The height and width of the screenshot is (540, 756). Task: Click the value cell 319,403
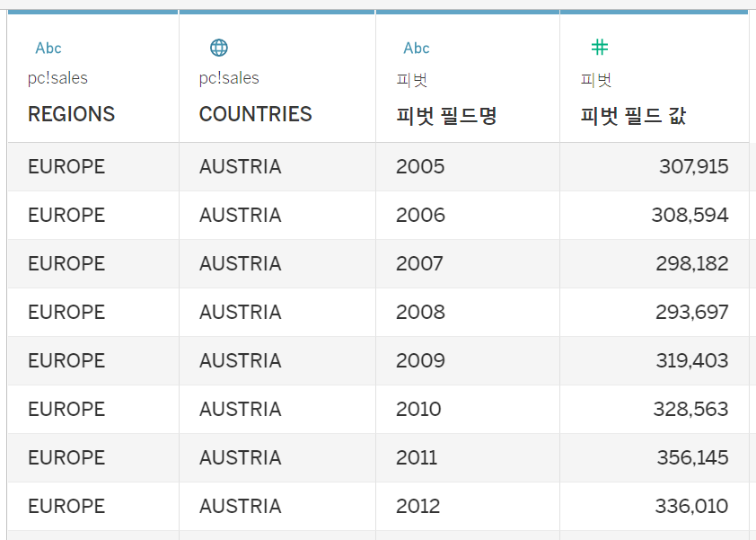pos(655,361)
